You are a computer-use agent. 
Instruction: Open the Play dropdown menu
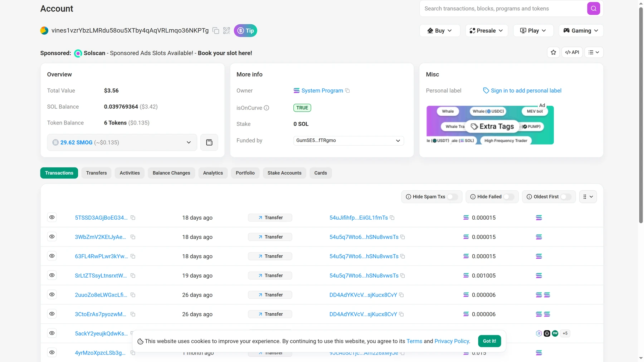pyautogui.click(x=533, y=31)
